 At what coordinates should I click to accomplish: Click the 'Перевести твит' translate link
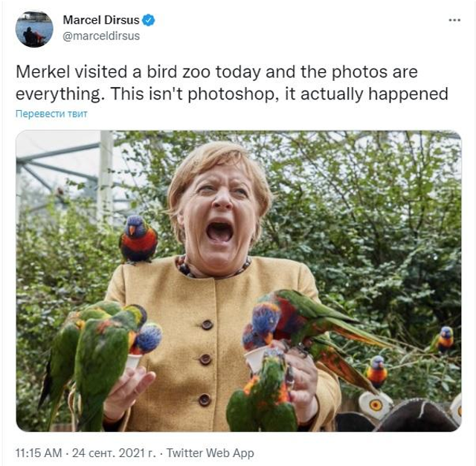coord(51,114)
